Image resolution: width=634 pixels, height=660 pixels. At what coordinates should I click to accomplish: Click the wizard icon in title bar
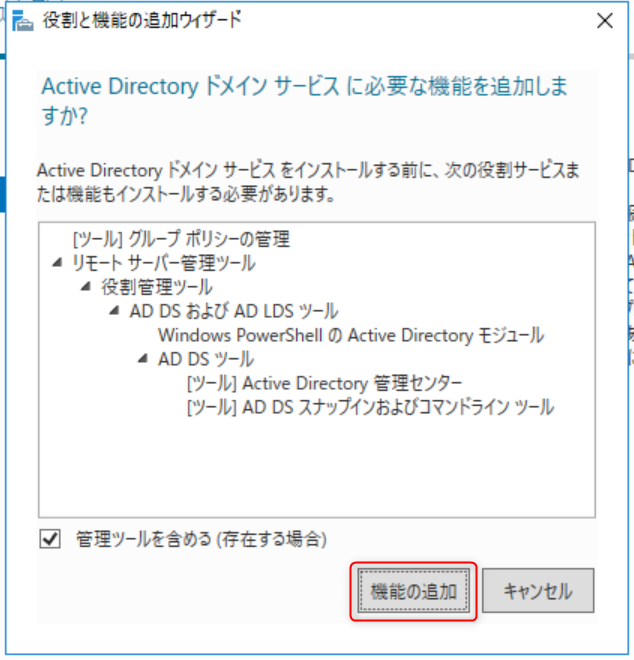[22, 21]
